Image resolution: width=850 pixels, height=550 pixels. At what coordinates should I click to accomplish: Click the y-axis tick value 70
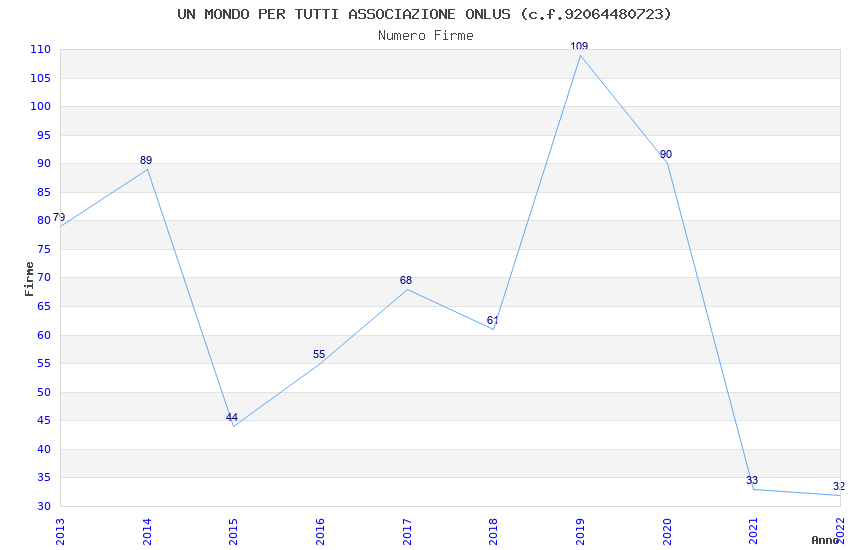43,277
